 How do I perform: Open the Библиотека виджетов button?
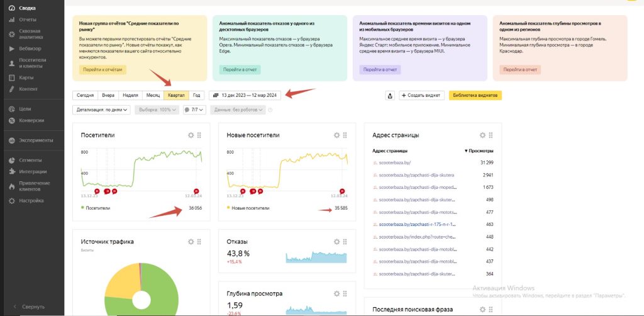475,95
